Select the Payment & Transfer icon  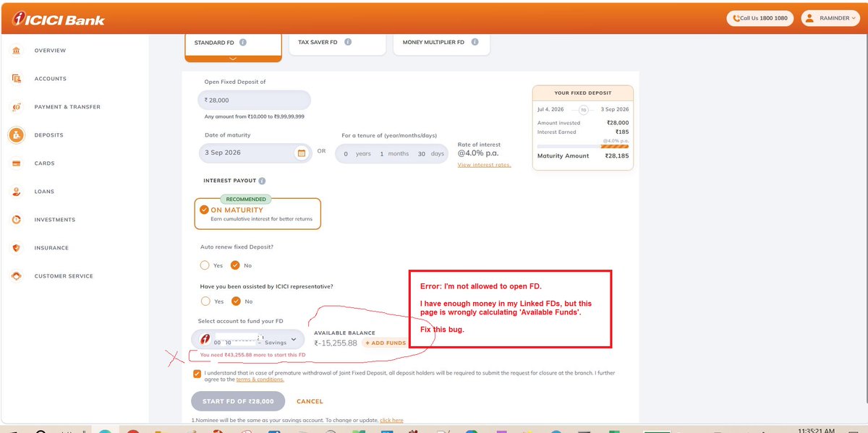coord(16,107)
